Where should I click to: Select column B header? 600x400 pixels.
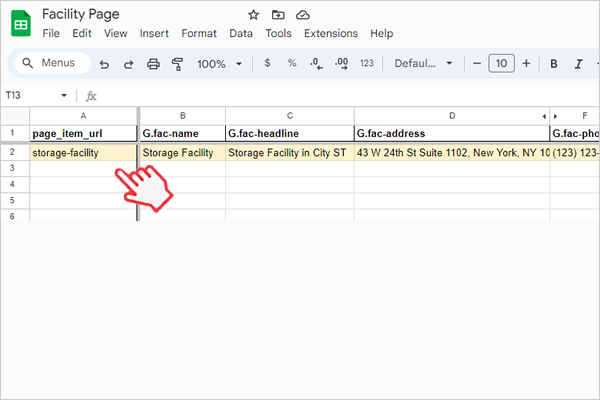click(x=183, y=116)
